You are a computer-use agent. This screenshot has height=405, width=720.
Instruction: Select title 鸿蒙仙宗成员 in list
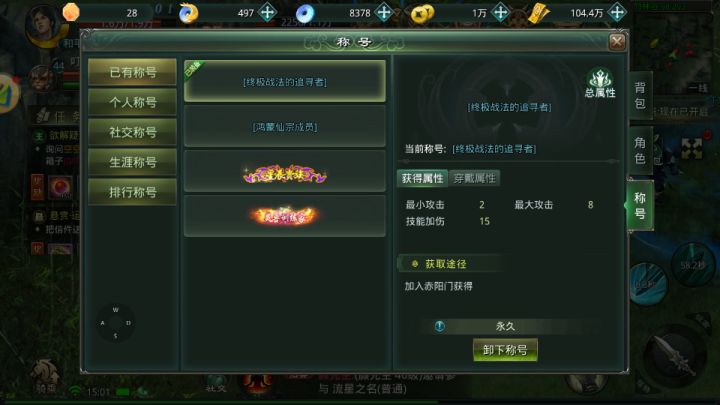[x=285, y=127]
